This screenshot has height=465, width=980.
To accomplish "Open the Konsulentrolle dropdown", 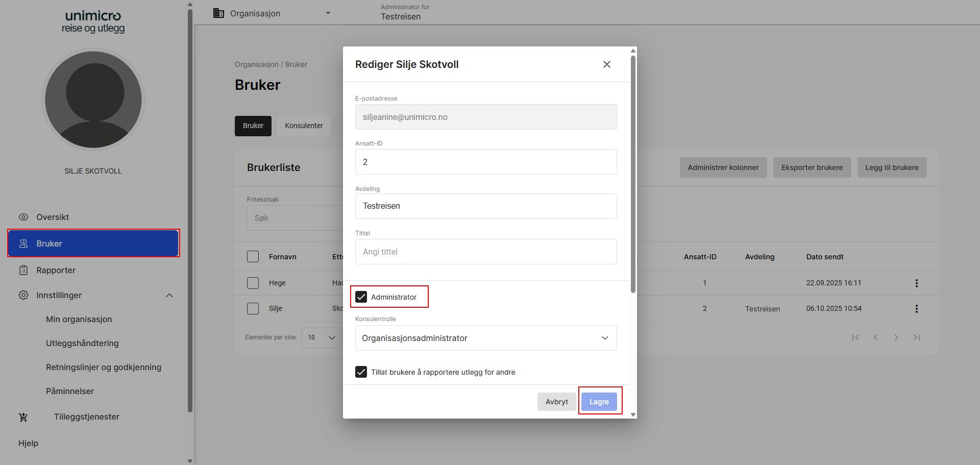I will tap(485, 338).
